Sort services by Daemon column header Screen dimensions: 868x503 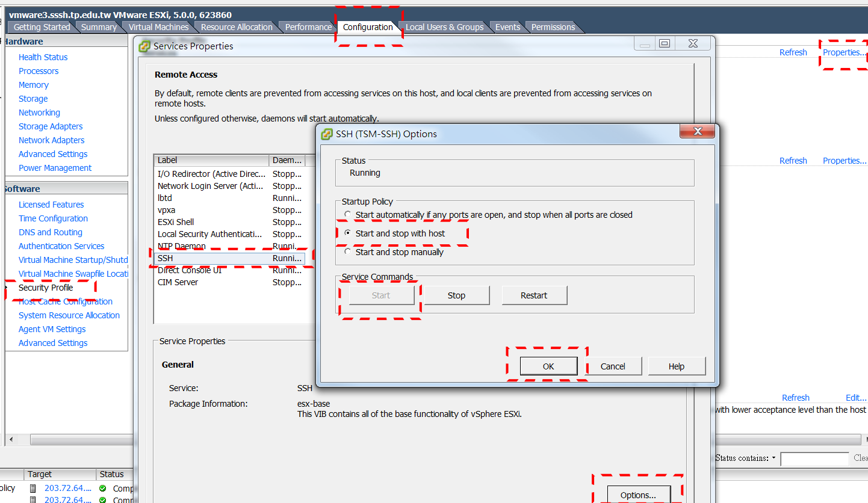pyautogui.click(x=287, y=161)
